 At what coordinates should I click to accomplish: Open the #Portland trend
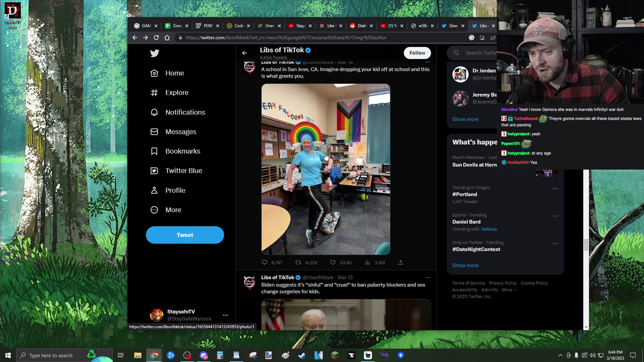point(464,194)
